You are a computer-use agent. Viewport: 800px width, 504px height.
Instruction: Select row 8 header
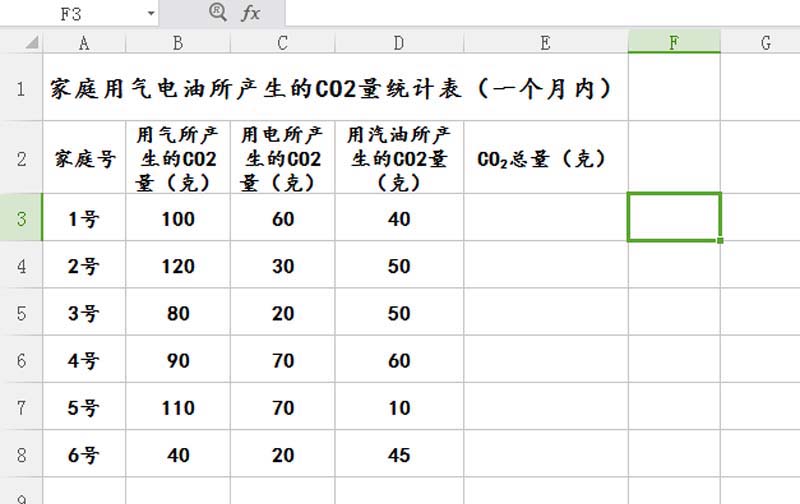pos(21,453)
